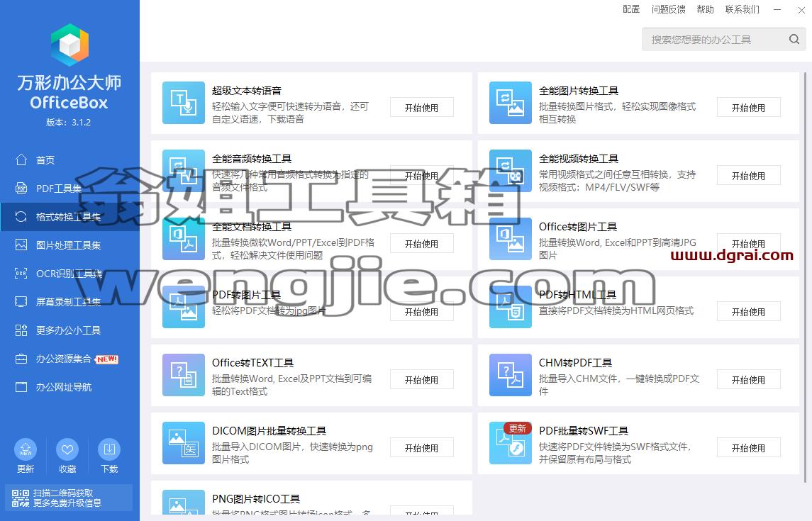Click 开始使用 for DICOM图片批量转换工具
The width and height of the screenshot is (812, 521).
pyautogui.click(x=421, y=448)
